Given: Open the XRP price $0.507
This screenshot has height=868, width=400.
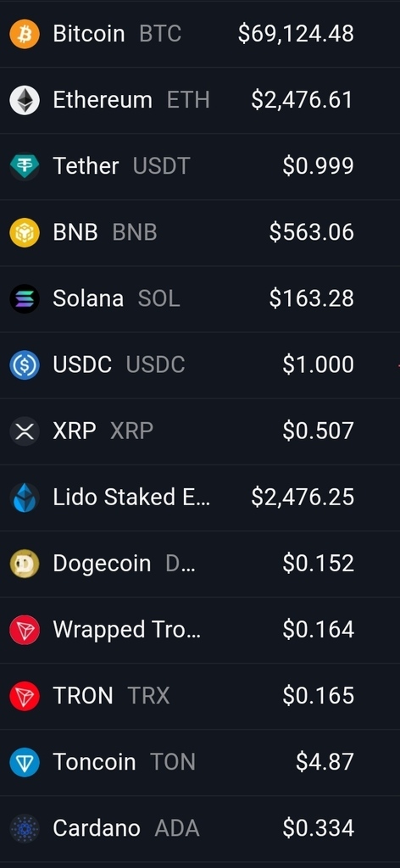Looking at the screenshot, I should tap(318, 431).
